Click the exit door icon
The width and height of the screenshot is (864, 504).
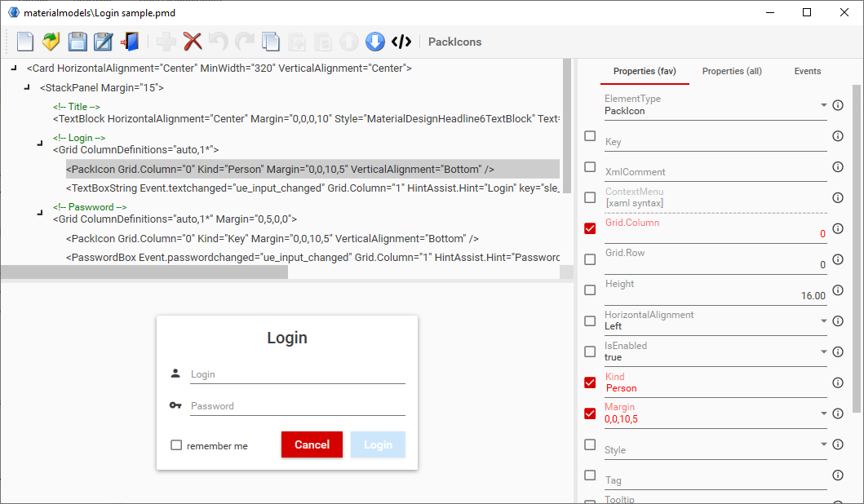[130, 42]
